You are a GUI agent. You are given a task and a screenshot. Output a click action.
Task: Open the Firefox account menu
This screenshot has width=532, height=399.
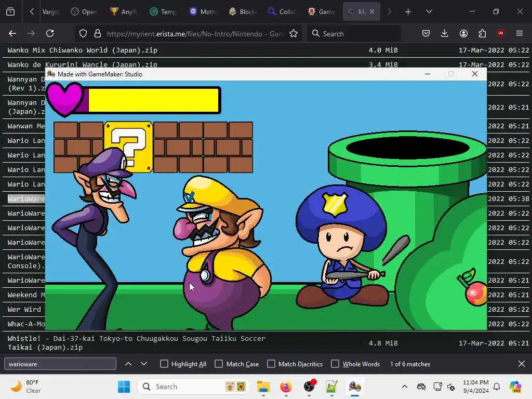463,33
